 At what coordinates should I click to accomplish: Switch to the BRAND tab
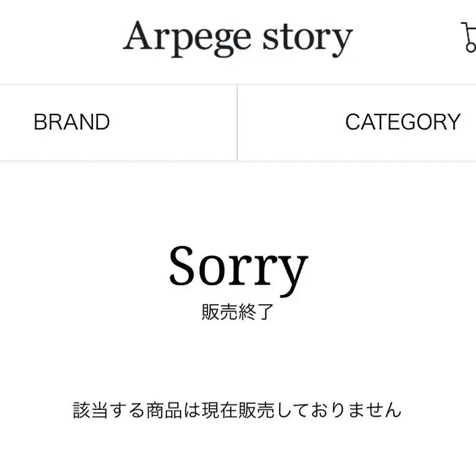click(x=119, y=122)
